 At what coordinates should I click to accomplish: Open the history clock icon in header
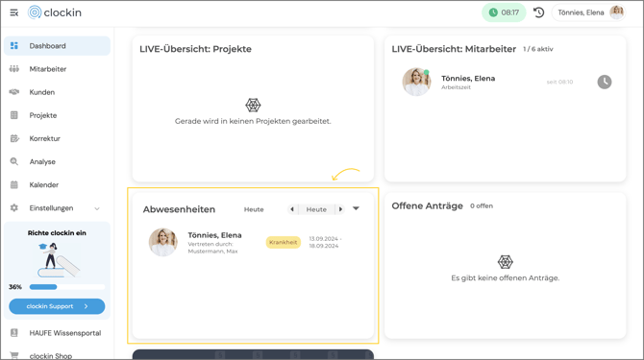tap(539, 12)
